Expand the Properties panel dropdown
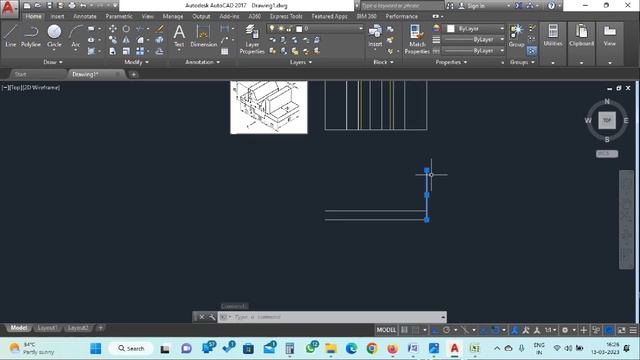 point(451,62)
